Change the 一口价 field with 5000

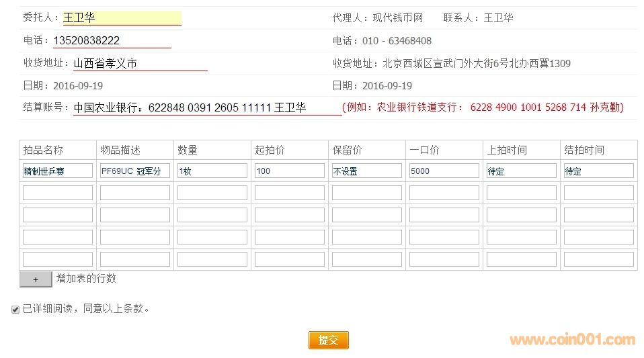(444, 171)
